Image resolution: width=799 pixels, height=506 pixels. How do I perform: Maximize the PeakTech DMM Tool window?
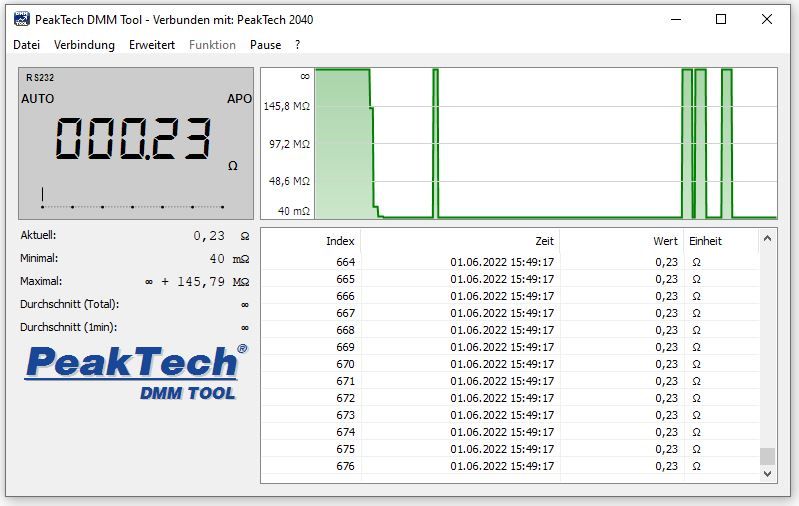[721, 19]
